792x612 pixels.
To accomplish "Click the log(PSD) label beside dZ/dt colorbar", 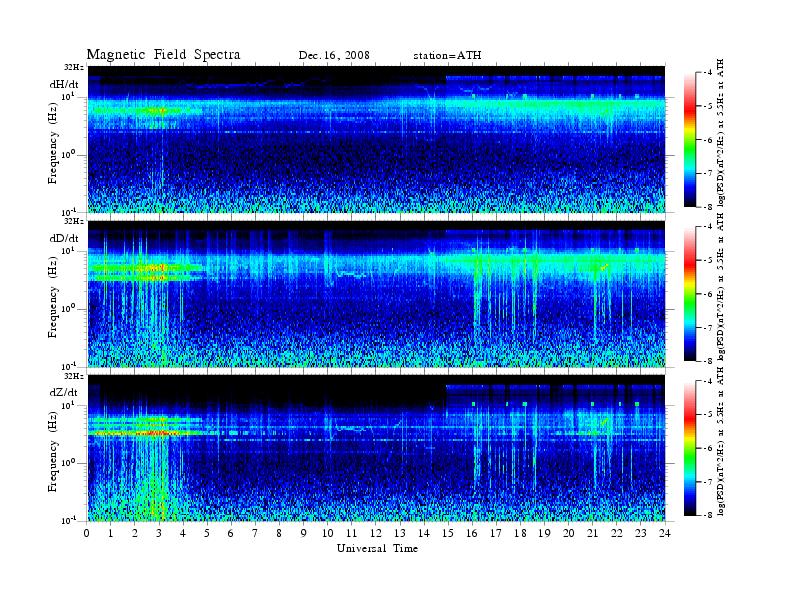I will (721, 440).
